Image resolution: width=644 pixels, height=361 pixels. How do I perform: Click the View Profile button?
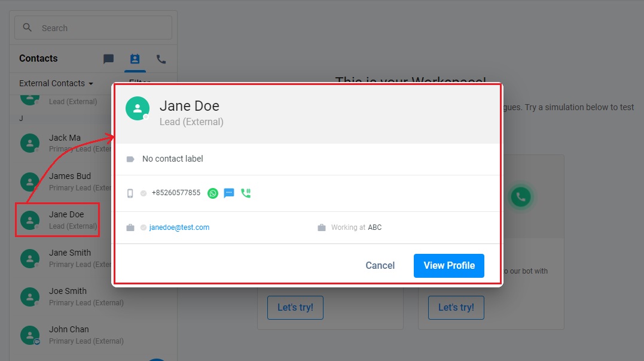pyautogui.click(x=449, y=265)
